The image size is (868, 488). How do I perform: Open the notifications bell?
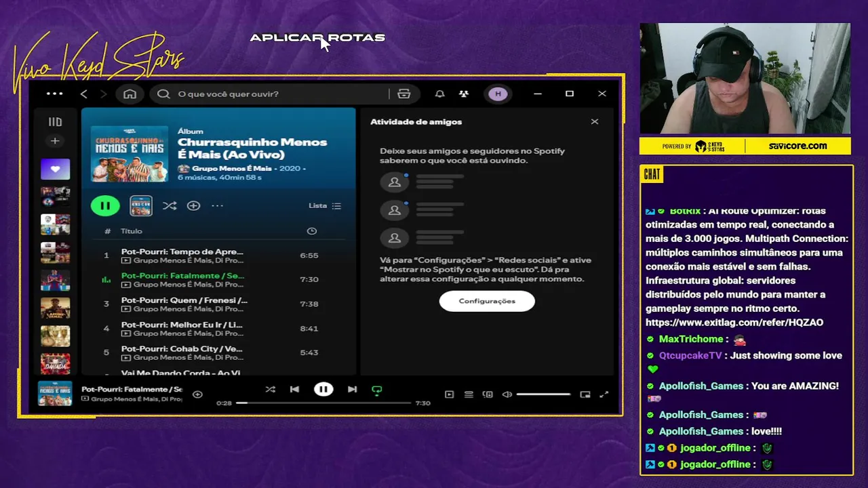(x=439, y=94)
